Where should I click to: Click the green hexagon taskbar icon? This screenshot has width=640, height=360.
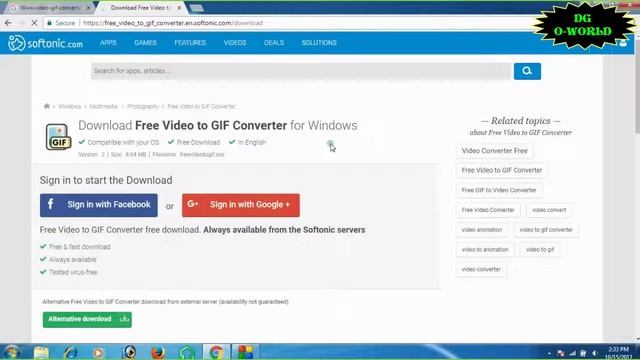(187, 352)
